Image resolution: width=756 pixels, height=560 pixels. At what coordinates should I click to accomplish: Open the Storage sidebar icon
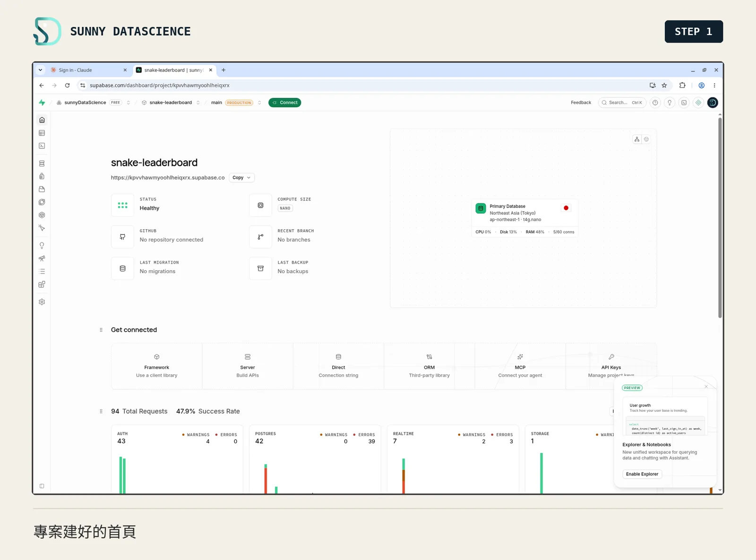click(x=42, y=189)
